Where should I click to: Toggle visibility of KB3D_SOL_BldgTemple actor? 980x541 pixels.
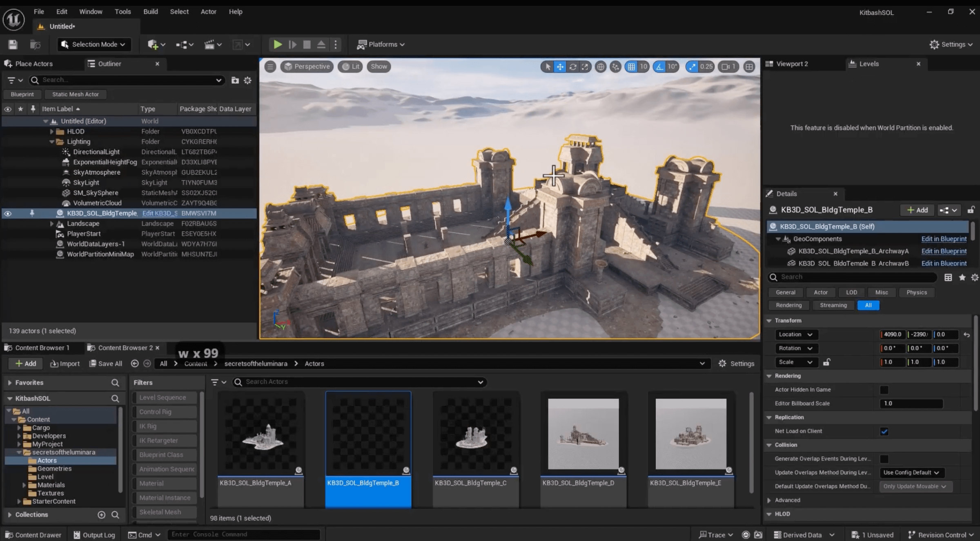7,213
